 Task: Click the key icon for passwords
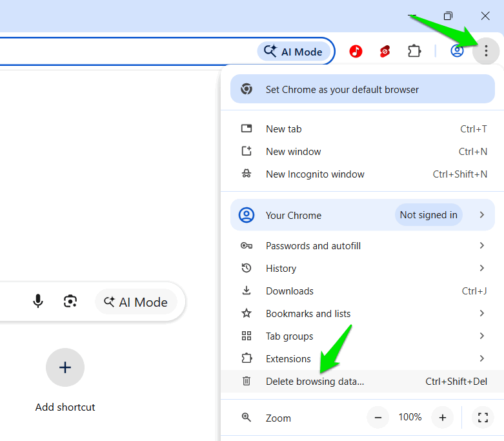pyautogui.click(x=247, y=246)
